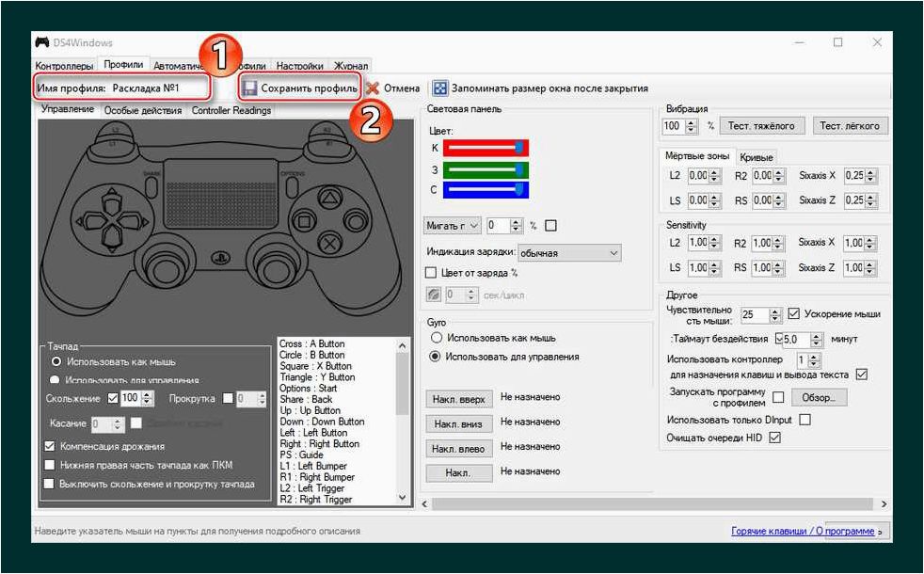
Task: Toggle the Скольжение checkbox
Action: point(113,398)
